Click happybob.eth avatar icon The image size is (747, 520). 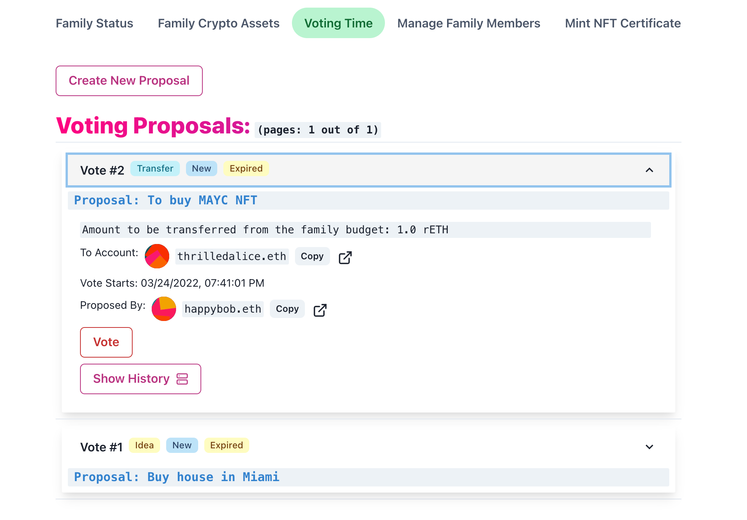point(164,309)
